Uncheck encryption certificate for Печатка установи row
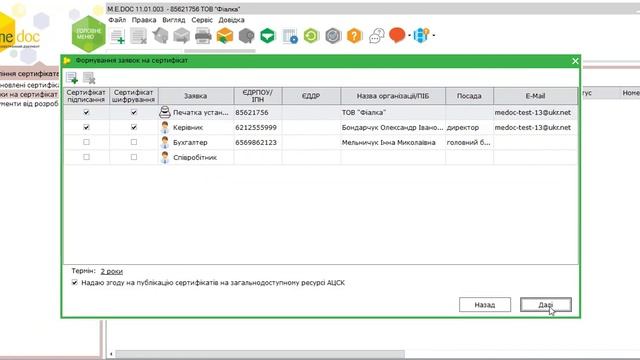The width and height of the screenshot is (640, 360). pyautogui.click(x=134, y=112)
